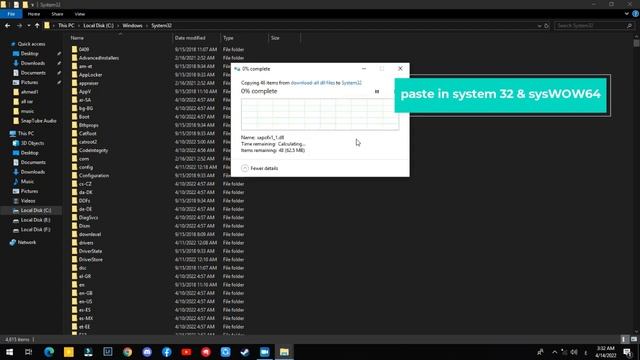This screenshot has height=360, width=640.
Task: Go up one folder level
Action: 37,25
